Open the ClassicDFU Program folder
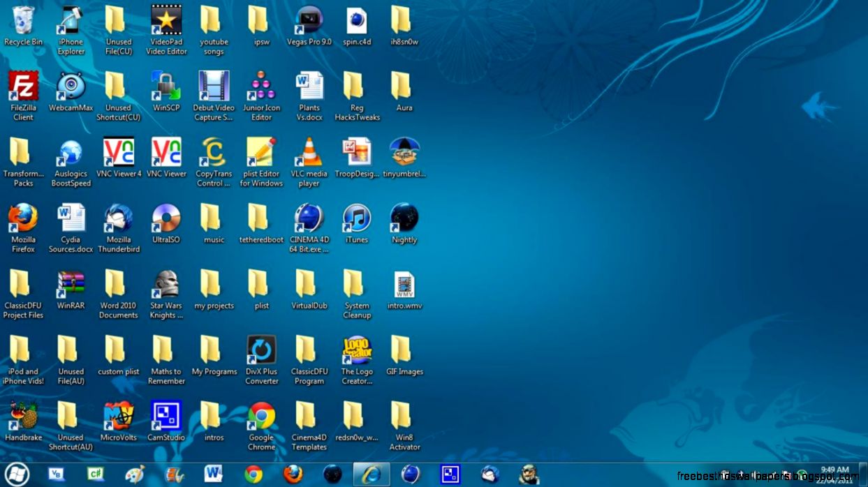Viewport: 868px width, 487px height. coord(309,360)
